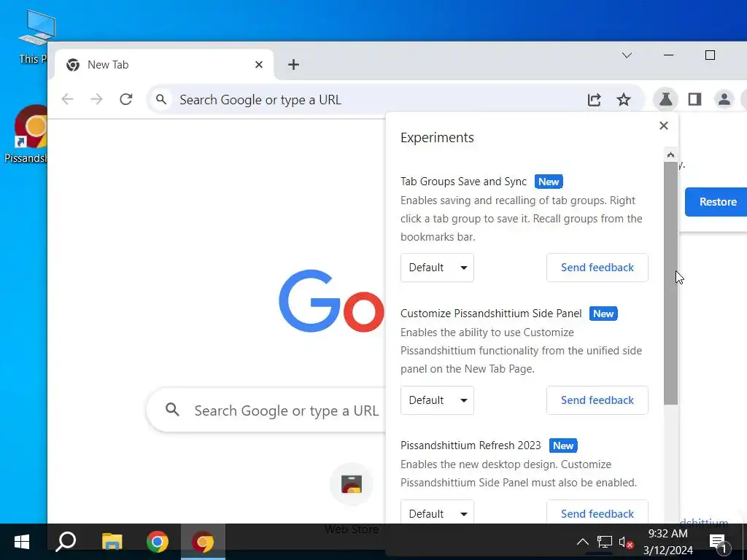This screenshot has height=560, width=747.
Task: Select the New Tab tab
Action: click(164, 64)
